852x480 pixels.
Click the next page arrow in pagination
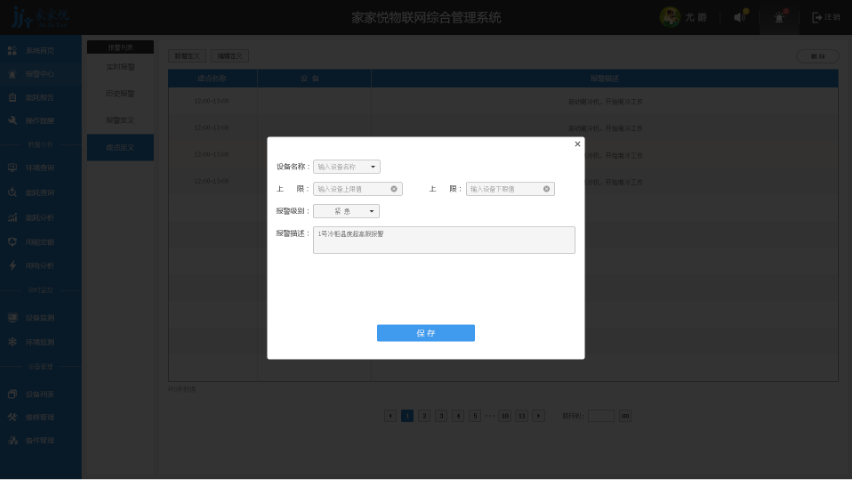click(x=539, y=415)
